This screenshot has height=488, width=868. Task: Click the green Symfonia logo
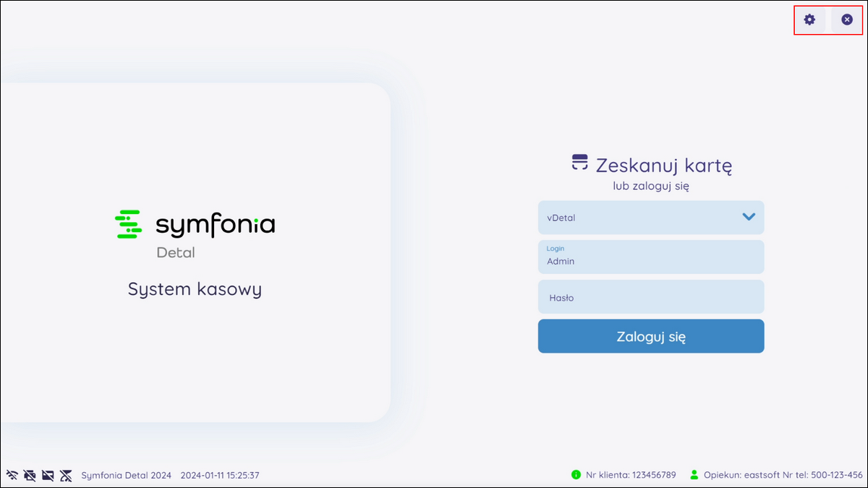coord(128,224)
